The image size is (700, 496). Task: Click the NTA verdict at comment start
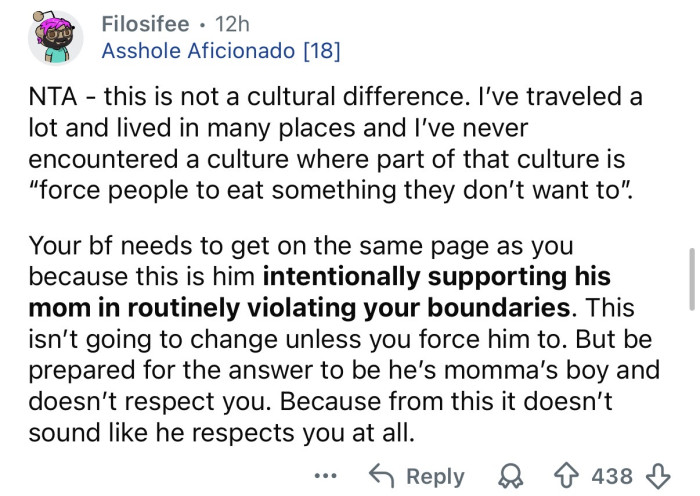tap(53, 100)
